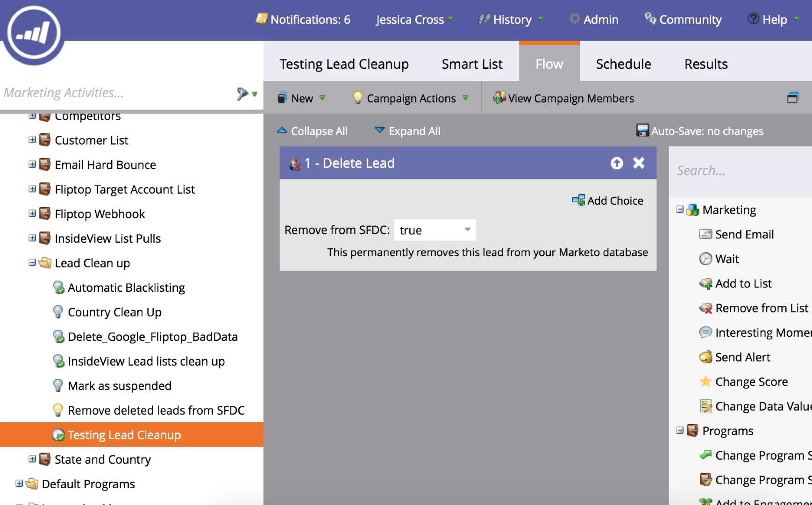Open Notifications: 6 in top bar

(303, 20)
